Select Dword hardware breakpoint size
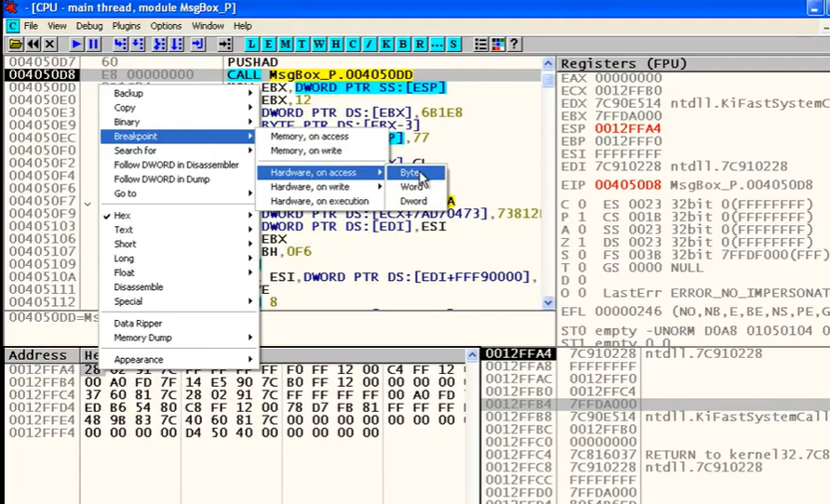The height and width of the screenshot is (504, 830). (416, 201)
